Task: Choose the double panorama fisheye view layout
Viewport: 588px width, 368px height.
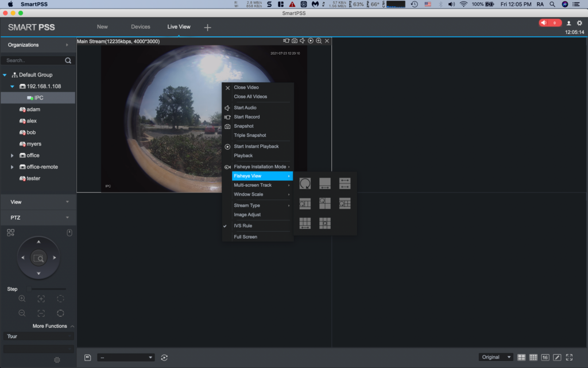Action: (345, 183)
